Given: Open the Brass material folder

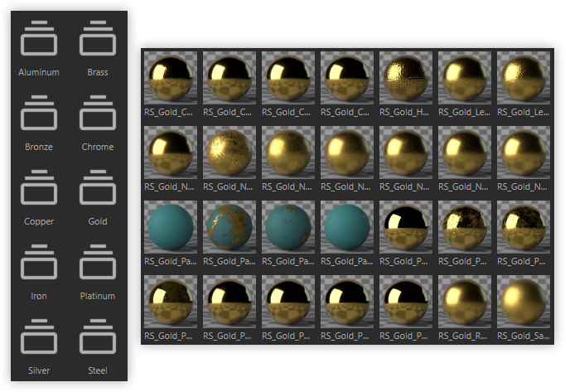Looking at the screenshot, I should tap(98, 39).
